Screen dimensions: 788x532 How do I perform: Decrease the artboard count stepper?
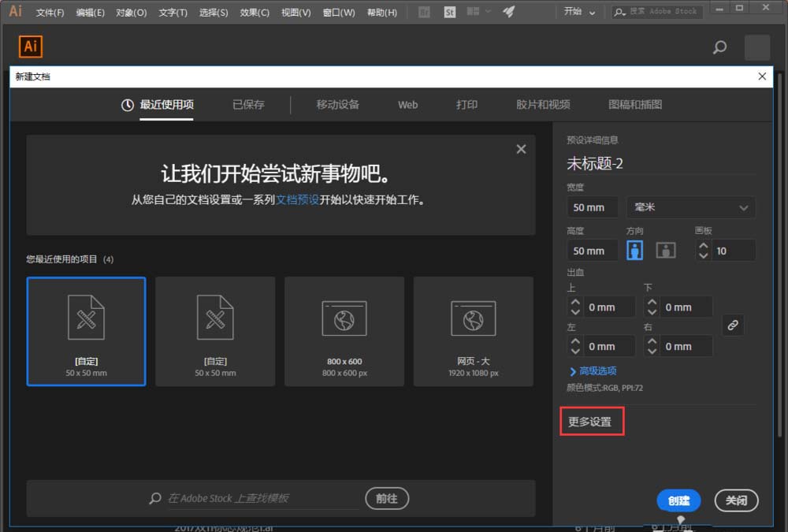pos(704,255)
